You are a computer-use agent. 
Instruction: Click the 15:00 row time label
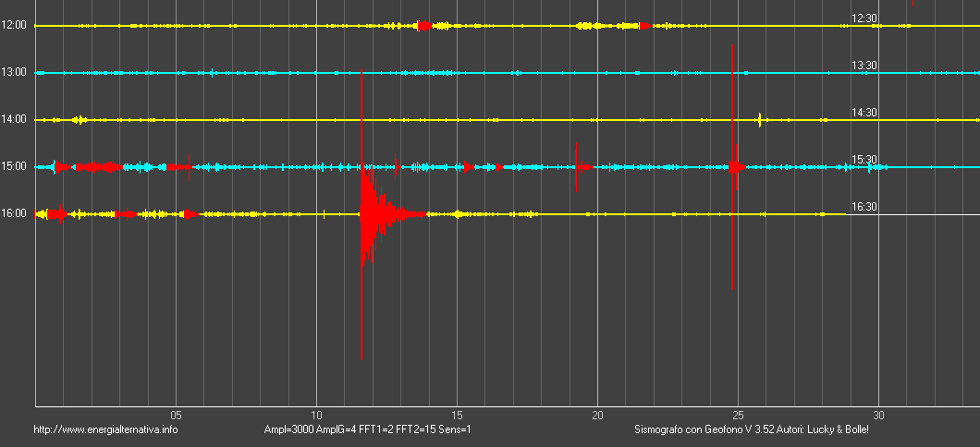(14, 166)
